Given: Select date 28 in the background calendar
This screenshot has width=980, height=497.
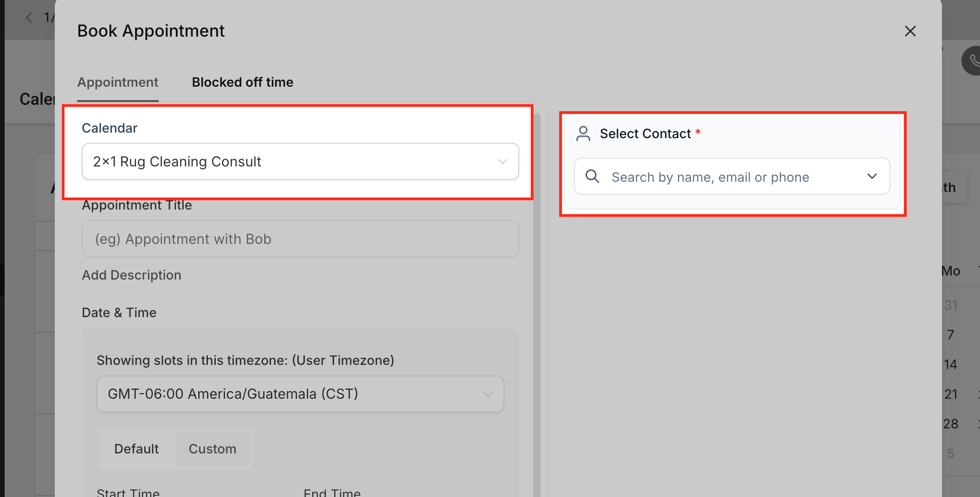Looking at the screenshot, I should click(951, 424).
